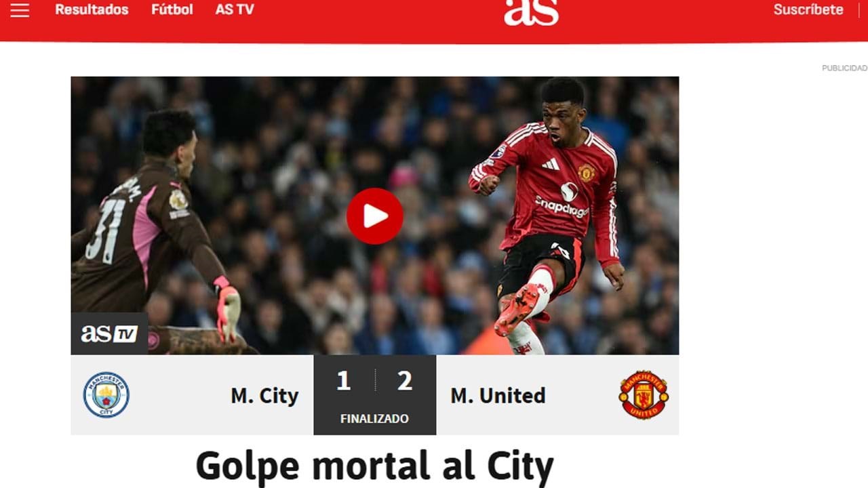
Task: Open the M. United team name
Action: 498,395
